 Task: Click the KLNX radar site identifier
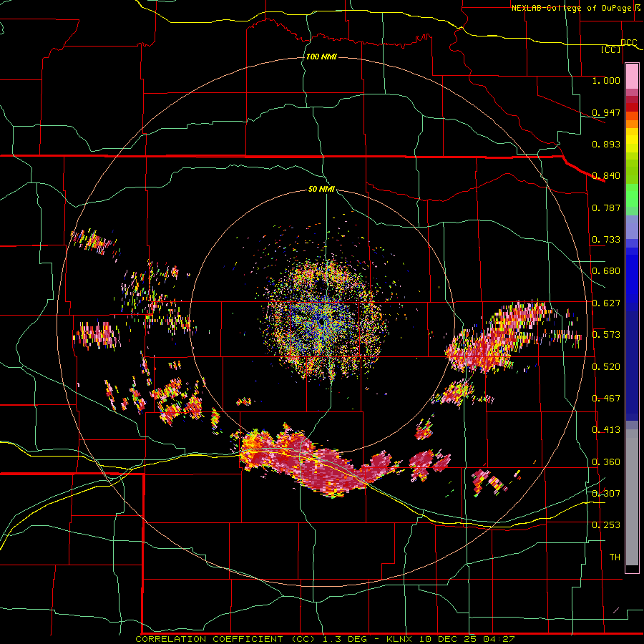pyautogui.click(x=401, y=639)
